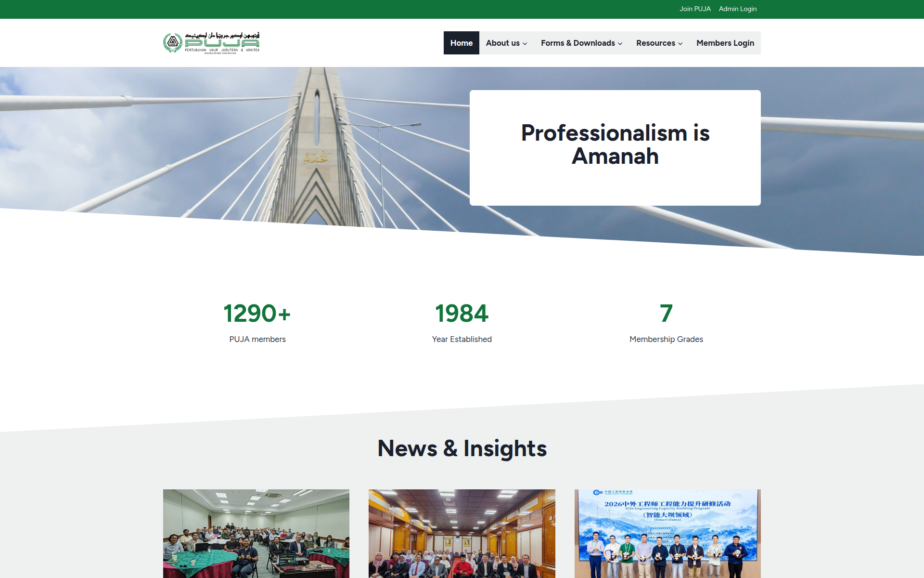Click the Membership Grades label
The image size is (924, 578).
click(666, 339)
